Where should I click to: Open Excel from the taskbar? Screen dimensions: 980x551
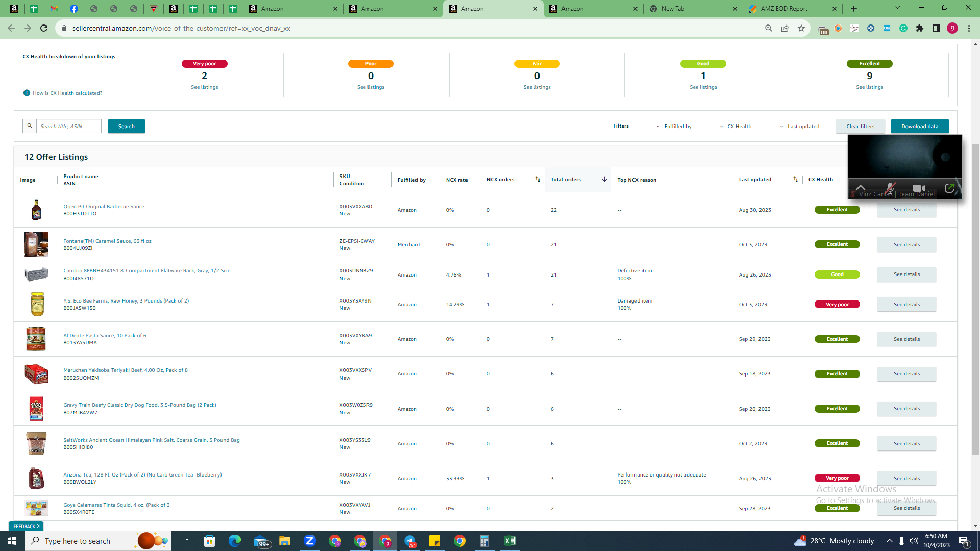tap(510, 541)
